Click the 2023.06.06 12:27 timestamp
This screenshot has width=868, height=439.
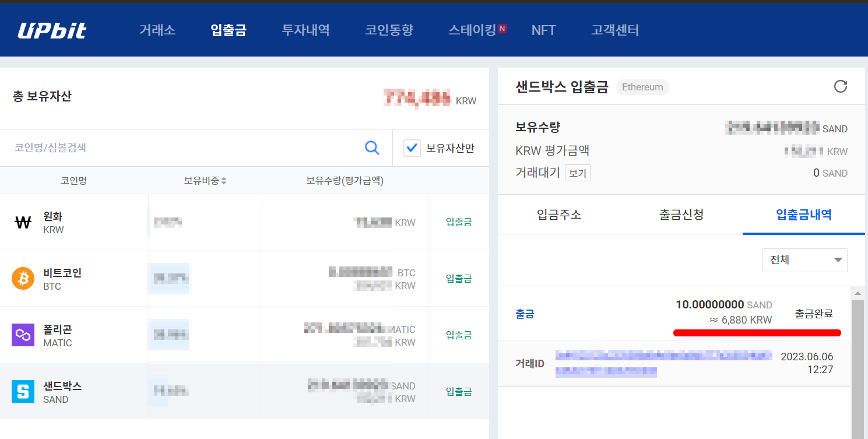pyautogui.click(x=807, y=363)
